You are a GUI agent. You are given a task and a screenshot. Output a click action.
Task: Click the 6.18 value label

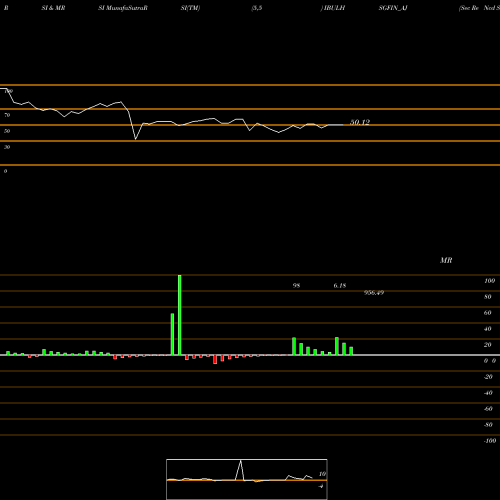(340, 285)
